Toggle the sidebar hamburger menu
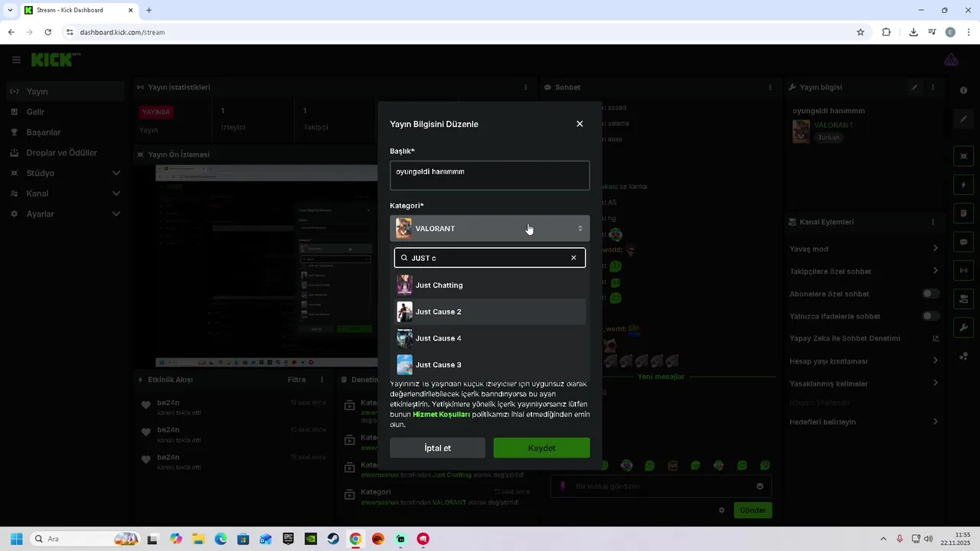 coord(16,60)
